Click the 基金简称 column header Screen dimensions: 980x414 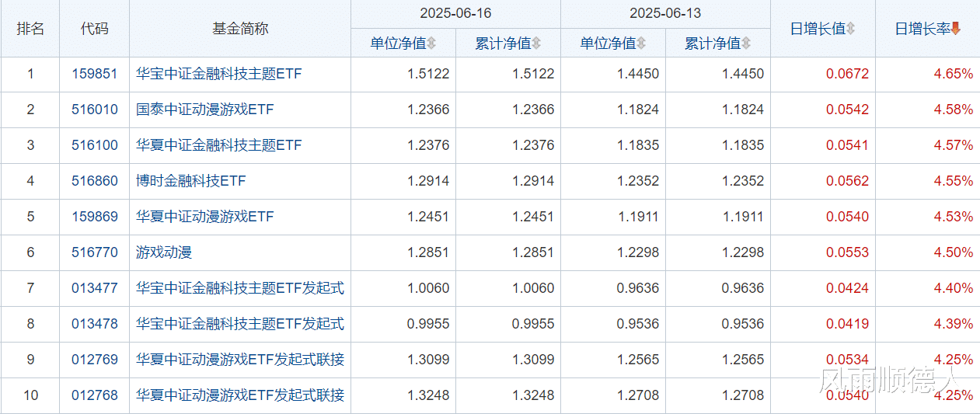tap(240, 29)
